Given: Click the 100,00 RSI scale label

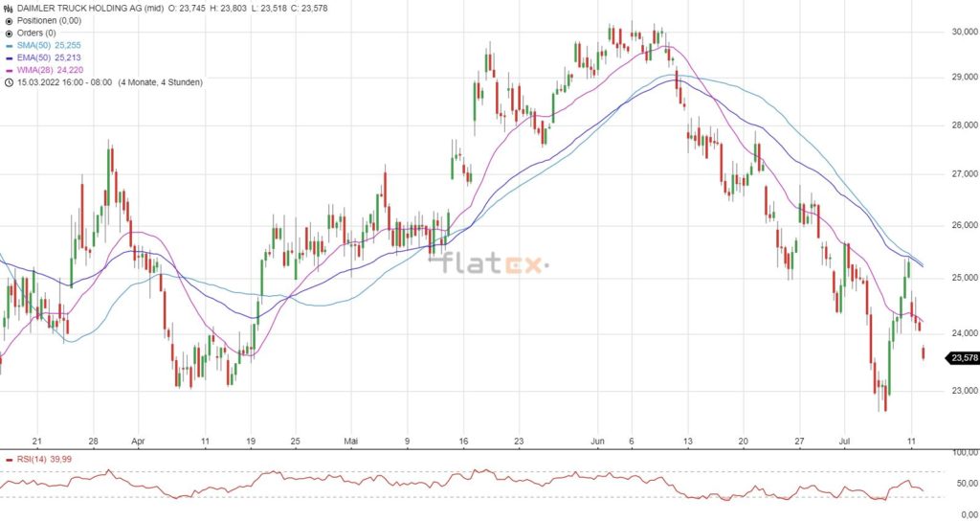Looking at the screenshot, I should 967,451.
